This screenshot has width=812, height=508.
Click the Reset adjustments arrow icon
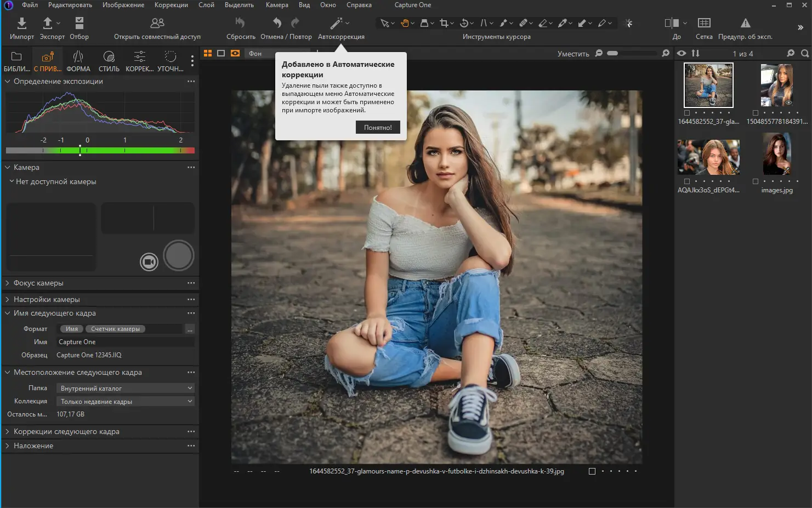coord(240,23)
